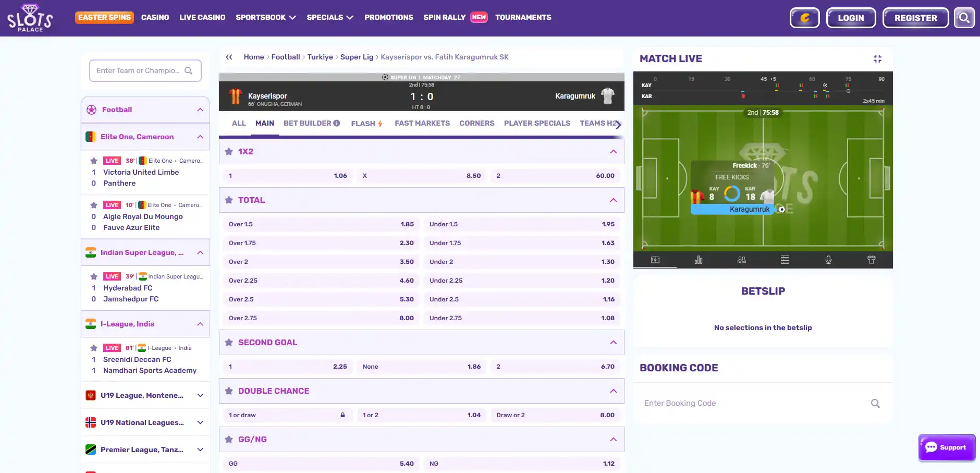Open head-to-head icon in match tracker
980x473 pixels.
[x=742, y=260]
